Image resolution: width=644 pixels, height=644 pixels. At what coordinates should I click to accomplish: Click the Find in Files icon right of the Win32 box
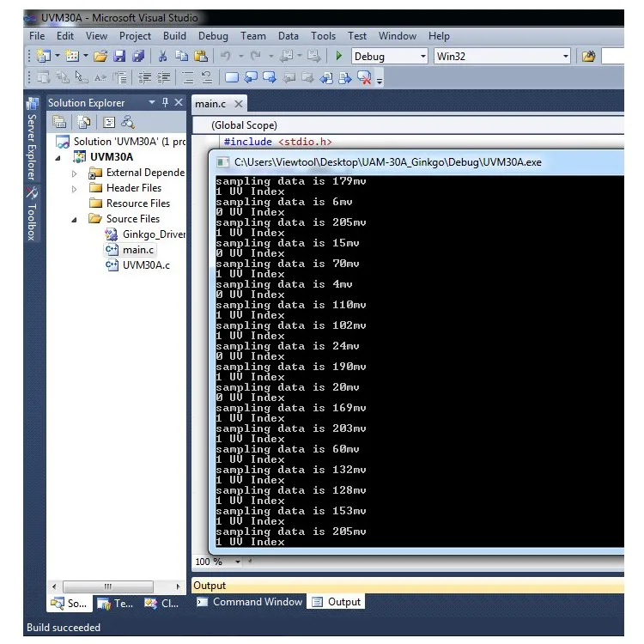(588, 56)
